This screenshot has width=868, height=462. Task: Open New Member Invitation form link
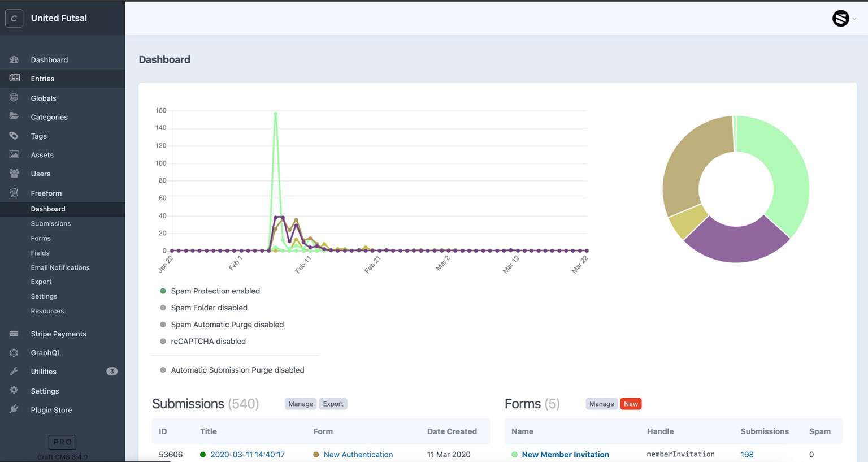[566, 454]
